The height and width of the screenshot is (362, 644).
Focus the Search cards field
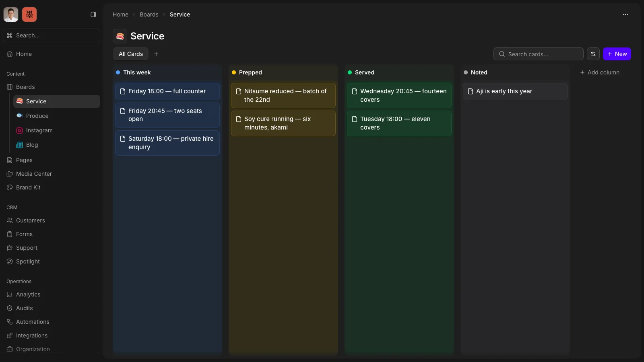[539, 54]
